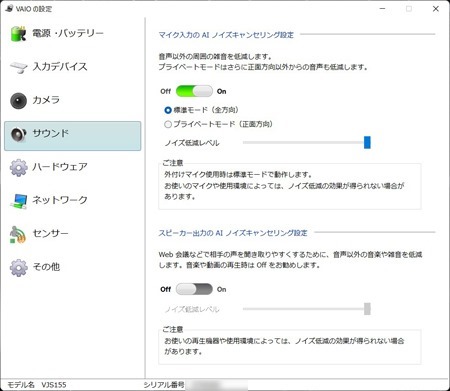Viewport: 450px width, 391px height.
Task: Toggle speaker output AI noise cancelling switch
Action: [x=194, y=289]
